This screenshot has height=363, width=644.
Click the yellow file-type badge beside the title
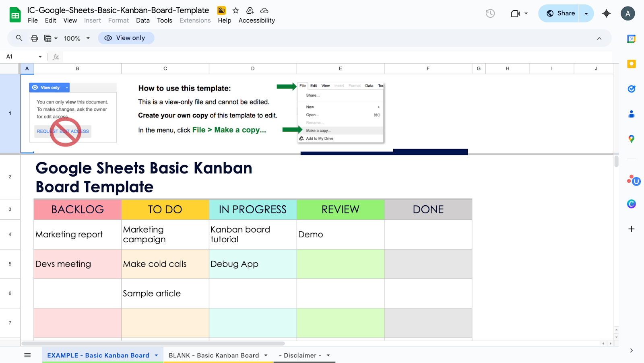tap(221, 10)
